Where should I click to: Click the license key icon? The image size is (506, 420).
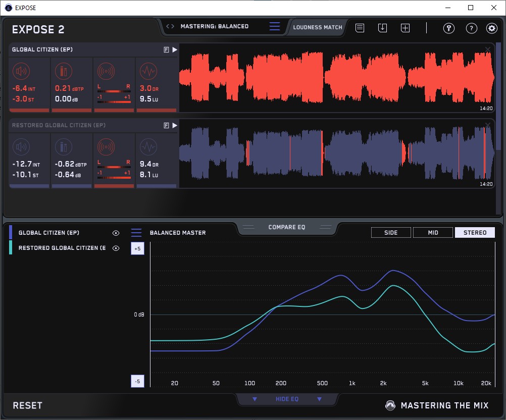tap(448, 28)
